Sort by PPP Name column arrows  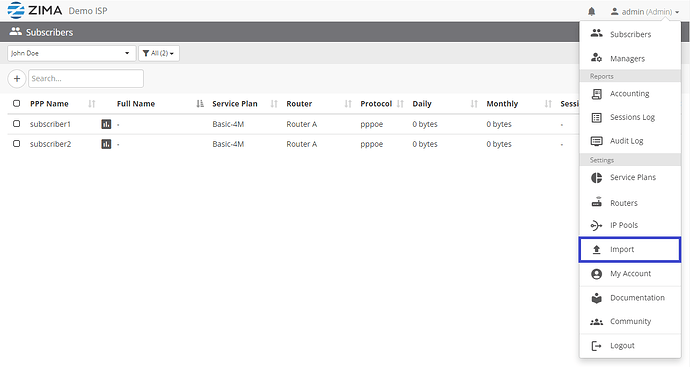click(x=92, y=104)
